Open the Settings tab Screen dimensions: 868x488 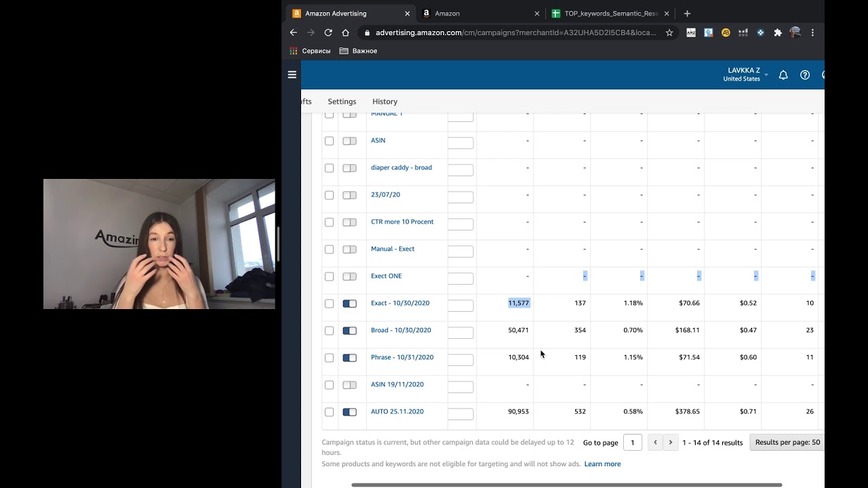[342, 102]
